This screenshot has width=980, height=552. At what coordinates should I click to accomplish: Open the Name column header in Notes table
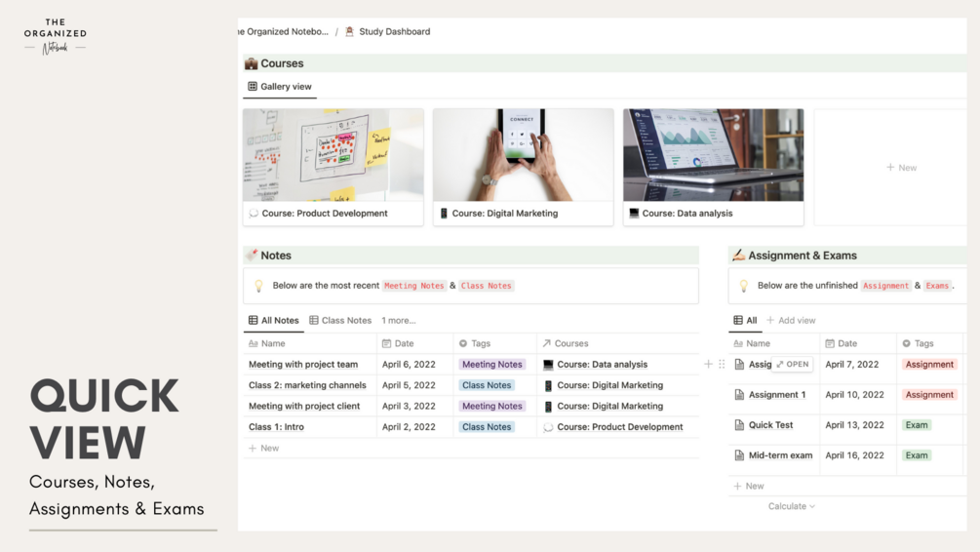click(x=310, y=343)
